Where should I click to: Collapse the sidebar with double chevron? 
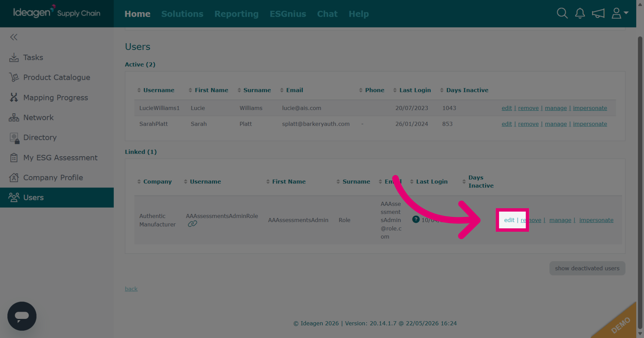tap(14, 37)
